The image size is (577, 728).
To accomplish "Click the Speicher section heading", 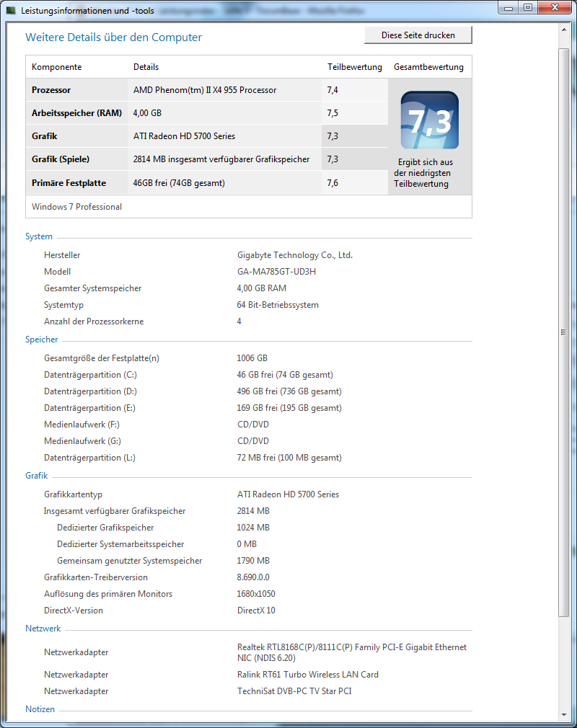I will (42, 339).
